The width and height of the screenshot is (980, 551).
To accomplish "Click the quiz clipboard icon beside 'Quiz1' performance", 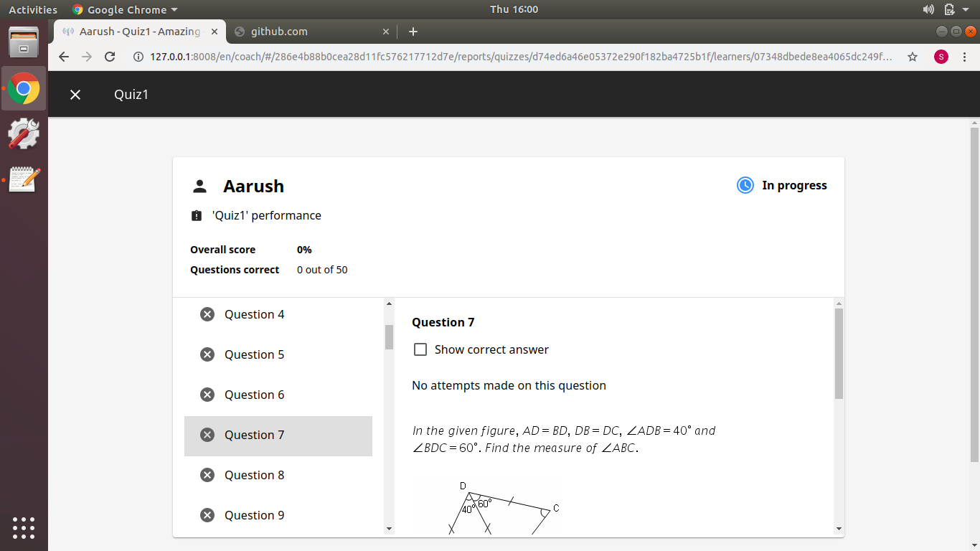I will click(x=197, y=215).
